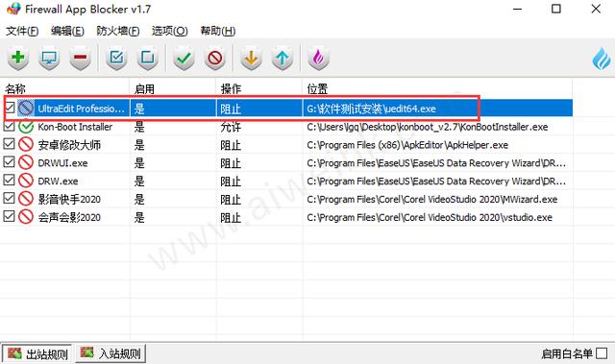Click the UltraEdit Professio... name text

[x=81, y=109]
